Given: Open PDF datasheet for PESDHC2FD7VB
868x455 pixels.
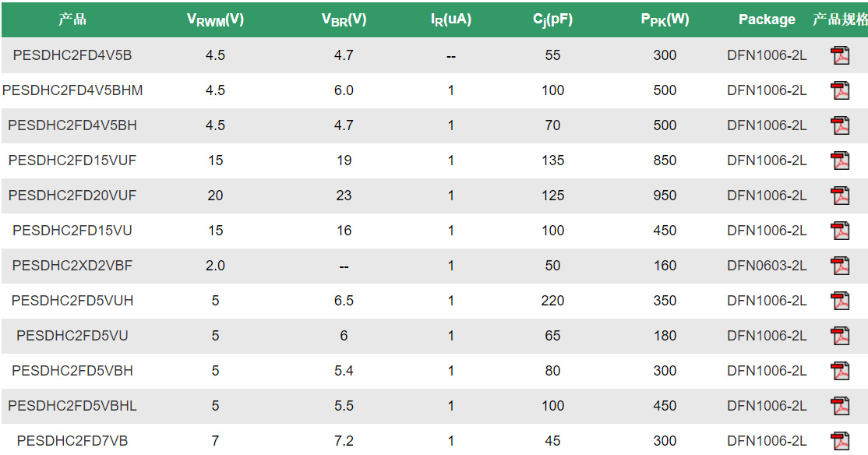Looking at the screenshot, I should [x=840, y=441].
